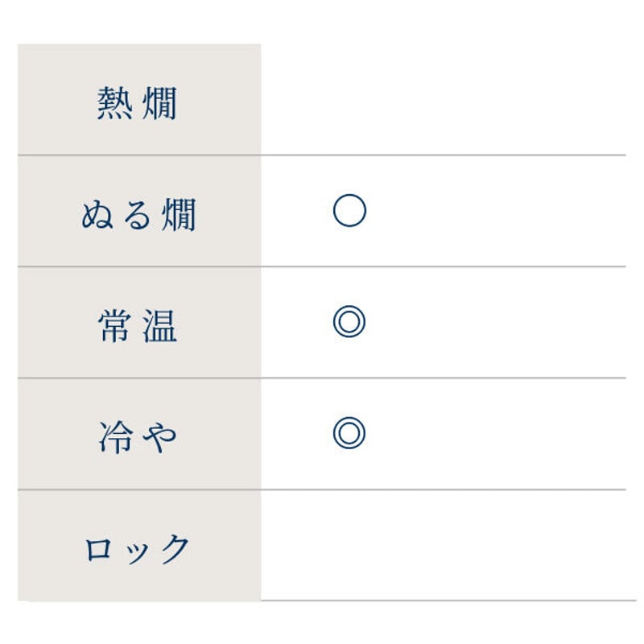Click the 冷 kanji in the 冷や label

[116, 437]
